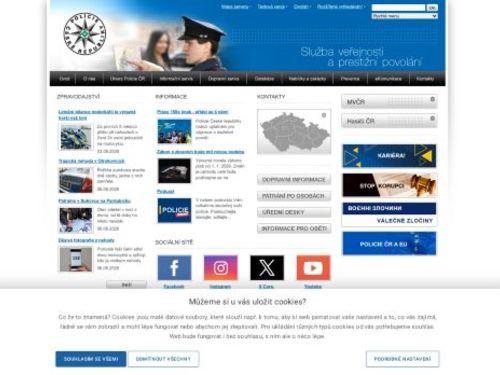Open the Útvary Policie ČR menu item
This screenshot has width=500, height=375.
tap(127, 79)
